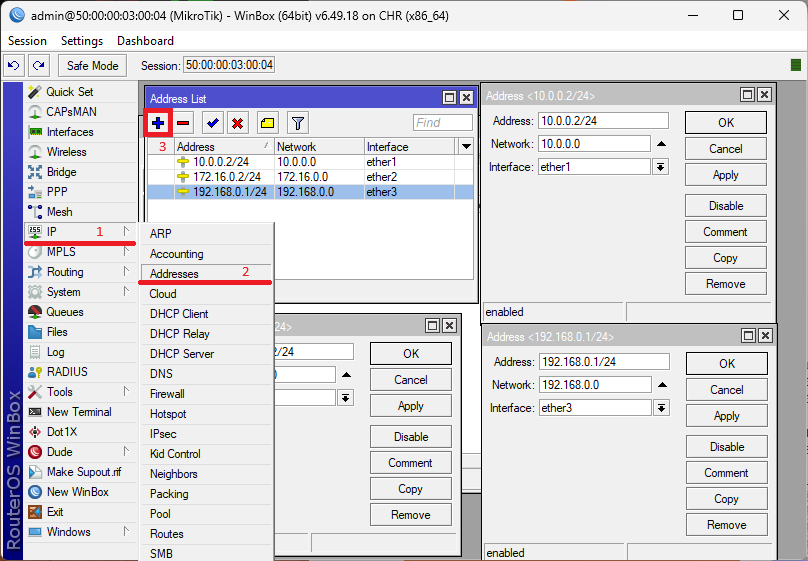808x561 pixels.
Task: Click the blue plus Add address icon
Action: pos(159,123)
